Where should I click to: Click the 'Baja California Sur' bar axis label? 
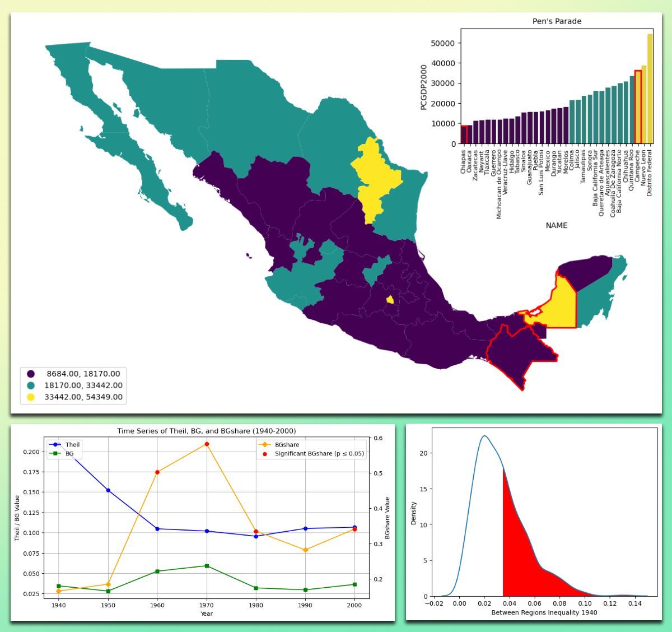coord(596,178)
